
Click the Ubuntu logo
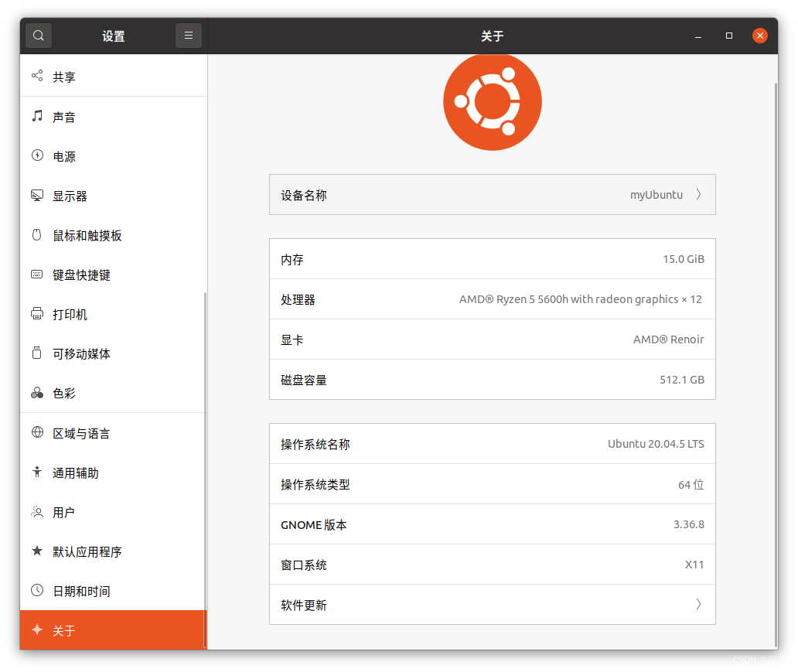[x=492, y=101]
